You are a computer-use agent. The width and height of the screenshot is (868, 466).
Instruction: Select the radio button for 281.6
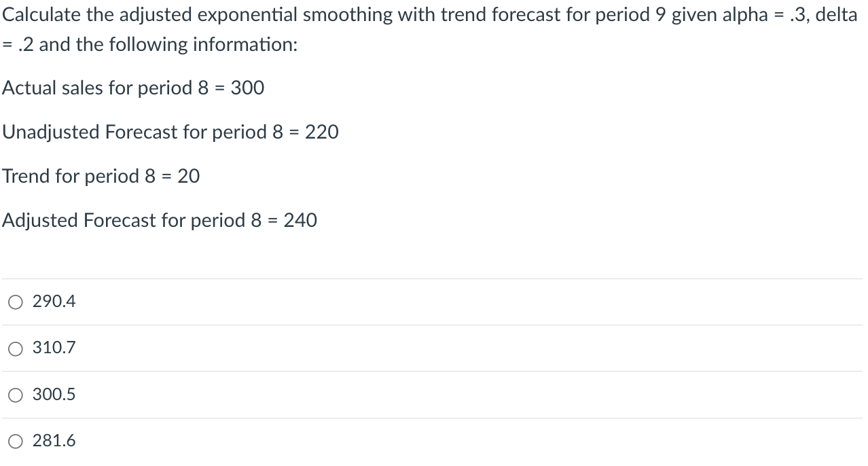pyautogui.click(x=15, y=441)
